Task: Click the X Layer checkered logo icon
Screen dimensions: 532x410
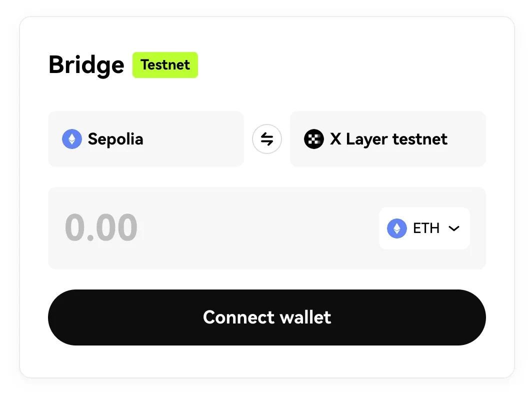Action: tap(314, 139)
